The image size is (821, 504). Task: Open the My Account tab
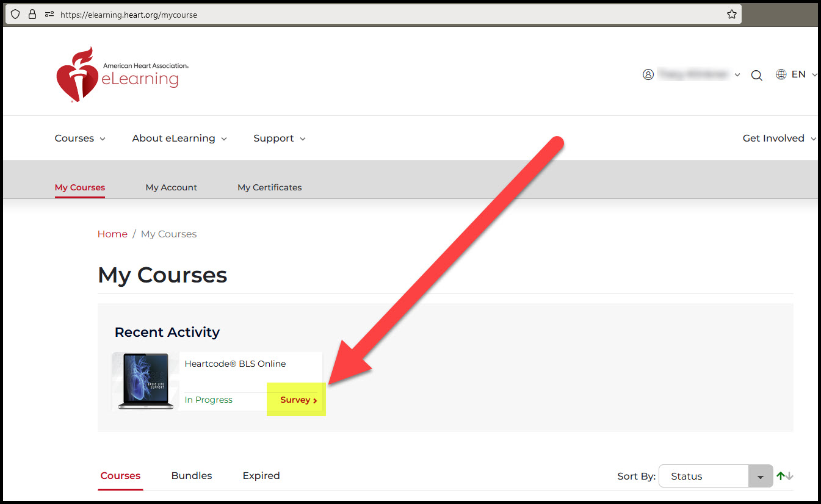[171, 187]
